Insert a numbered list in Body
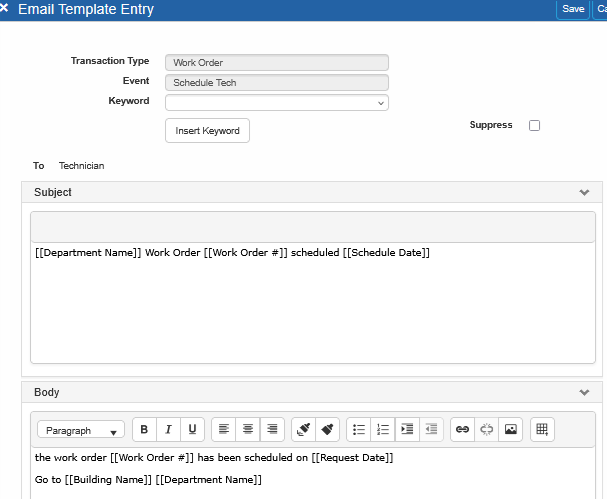This screenshot has width=607, height=499. 382,430
